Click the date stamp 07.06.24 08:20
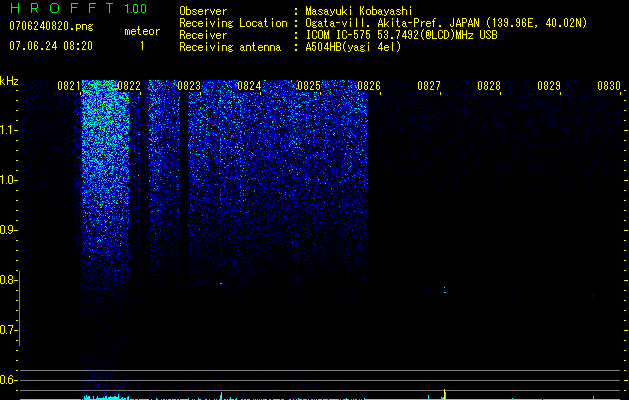629x400 pixels. (x=51, y=46)
